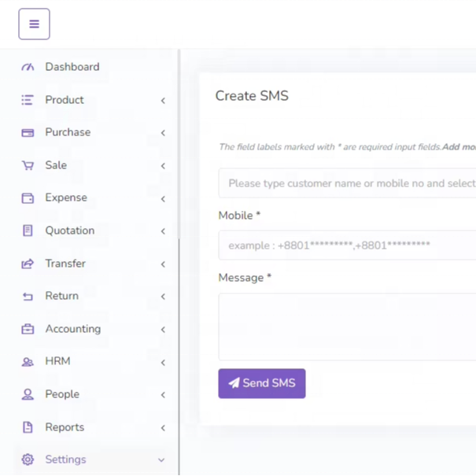Open the People menu item

[62, 394]
